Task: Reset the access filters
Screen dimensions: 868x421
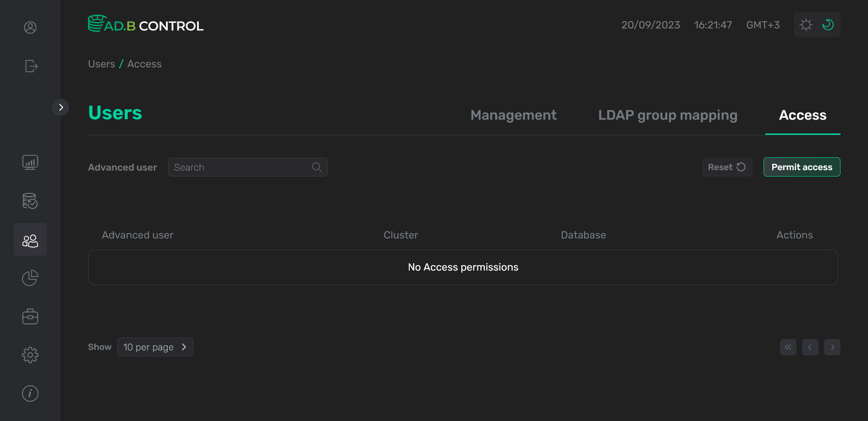Action: coord(727,167)
